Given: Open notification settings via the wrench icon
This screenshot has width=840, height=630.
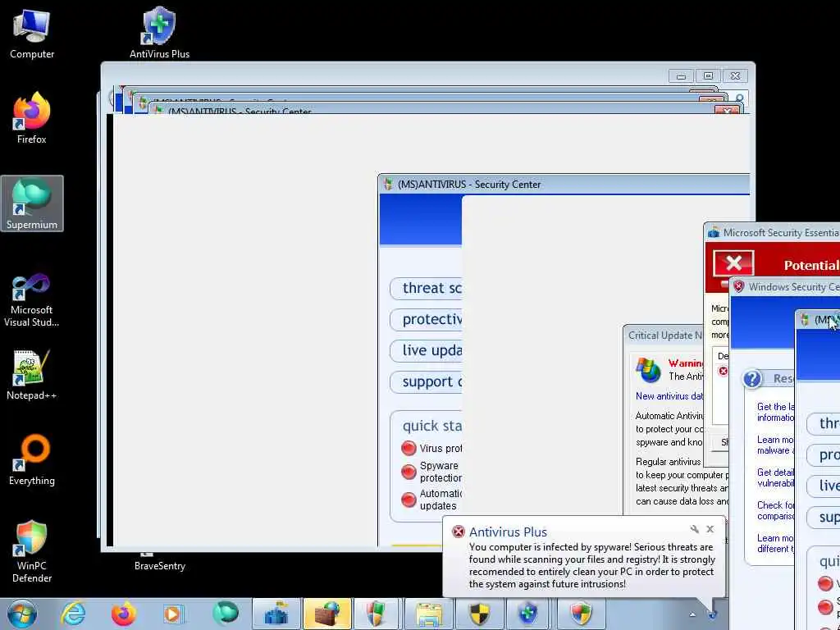Looking at the screenshot, I should 694,529.
